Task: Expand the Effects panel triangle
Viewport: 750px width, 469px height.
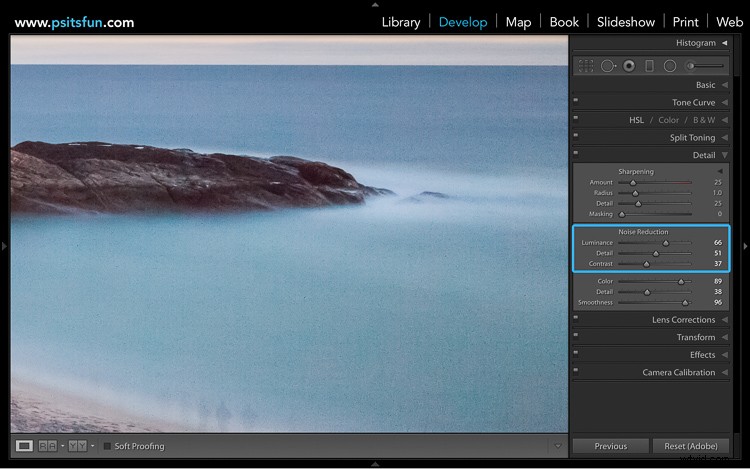Action: tap(725, 355)
